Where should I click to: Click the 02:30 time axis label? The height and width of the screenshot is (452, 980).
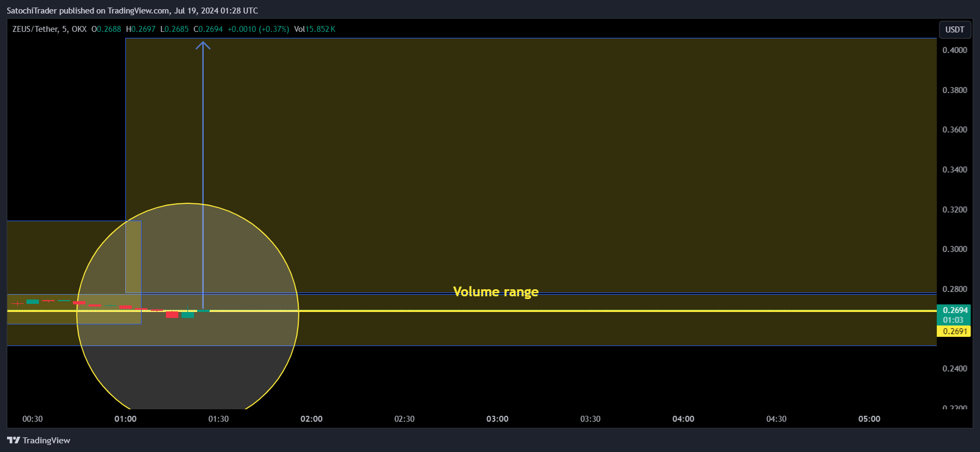tap(404, 419)
